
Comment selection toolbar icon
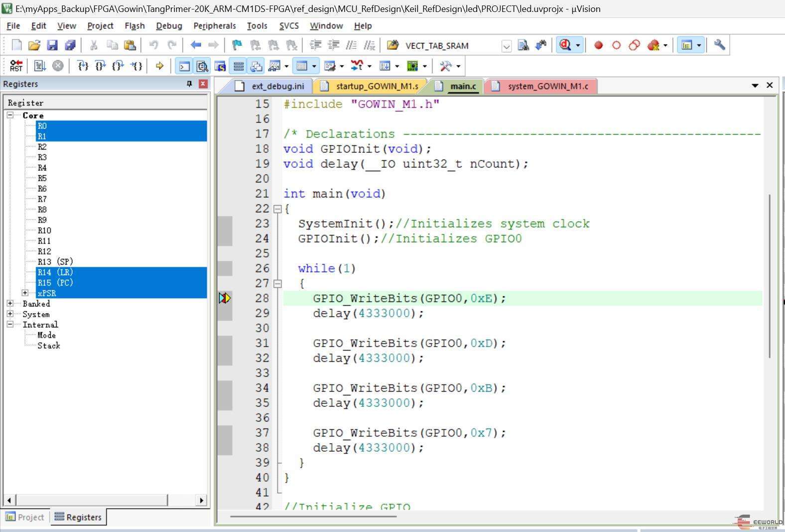tap(351, 45)
